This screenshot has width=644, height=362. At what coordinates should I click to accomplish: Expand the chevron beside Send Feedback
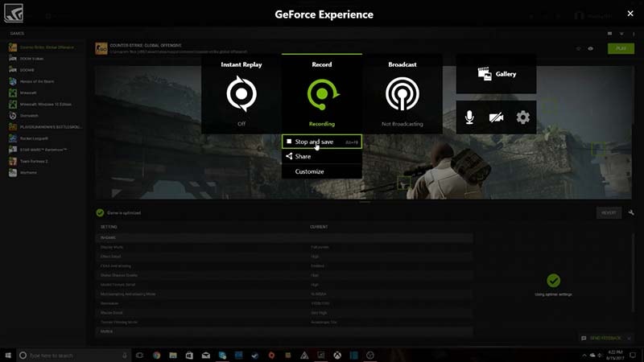(x=630, y=338)
